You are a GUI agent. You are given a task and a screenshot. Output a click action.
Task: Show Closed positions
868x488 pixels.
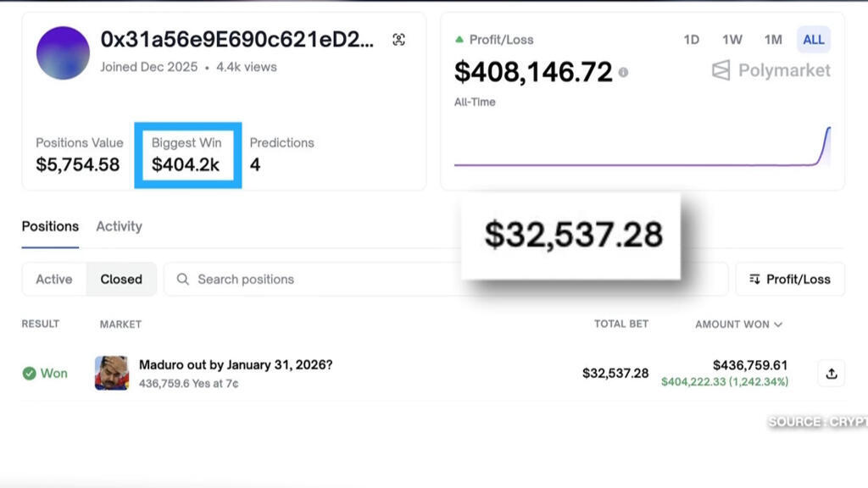[121, 279]
